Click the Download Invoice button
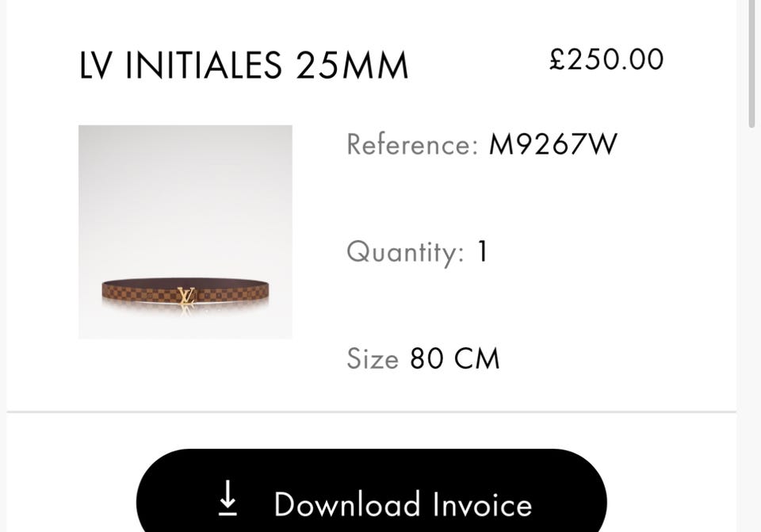 click(x=371, y=492)
